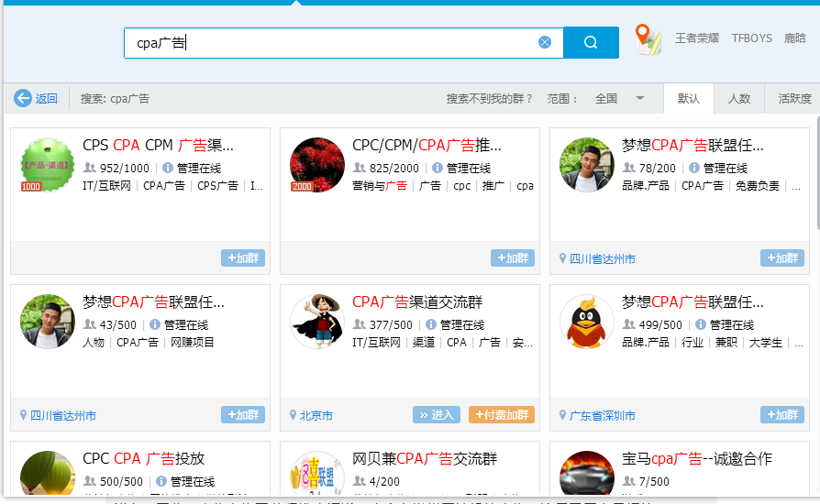This screenshot has height=504, width=820.
Task: Open avatar of 43/500 梦想CPA广告 group
Action: tap(47, 322)
